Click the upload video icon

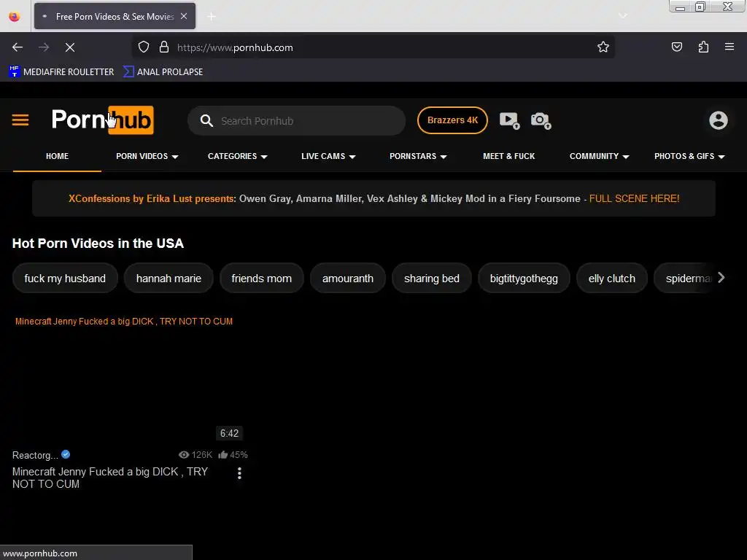coord(509,120)
